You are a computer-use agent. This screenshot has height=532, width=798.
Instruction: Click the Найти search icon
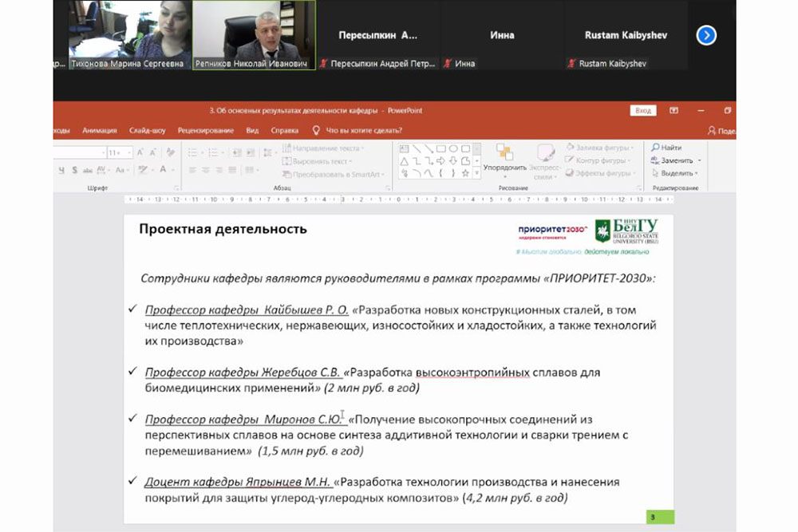click(x=655, y=148)
